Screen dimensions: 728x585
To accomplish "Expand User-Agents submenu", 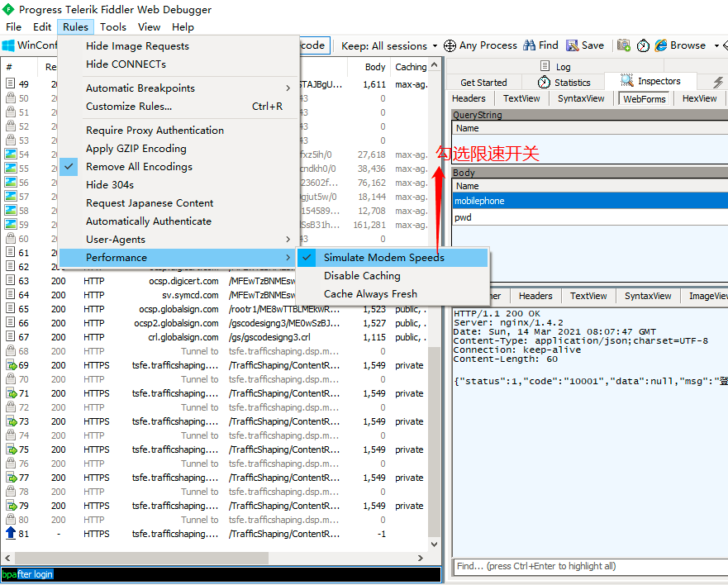I will (x=178, y=240).
